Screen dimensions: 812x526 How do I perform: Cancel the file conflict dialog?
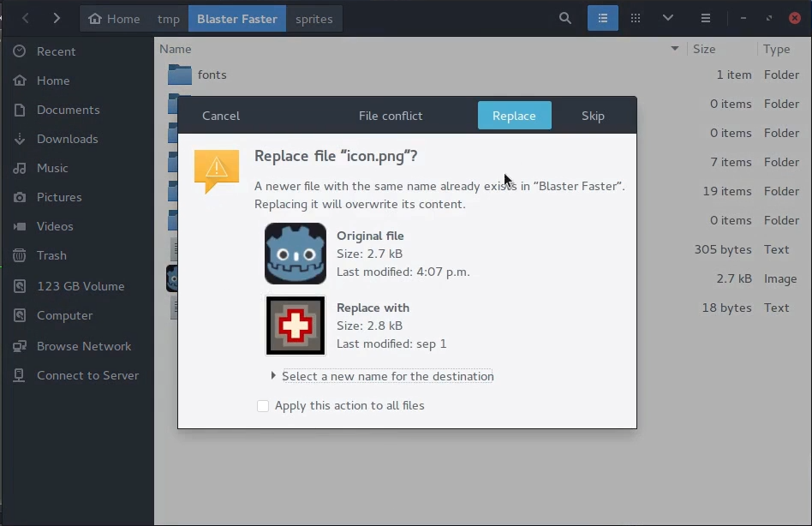221,116
